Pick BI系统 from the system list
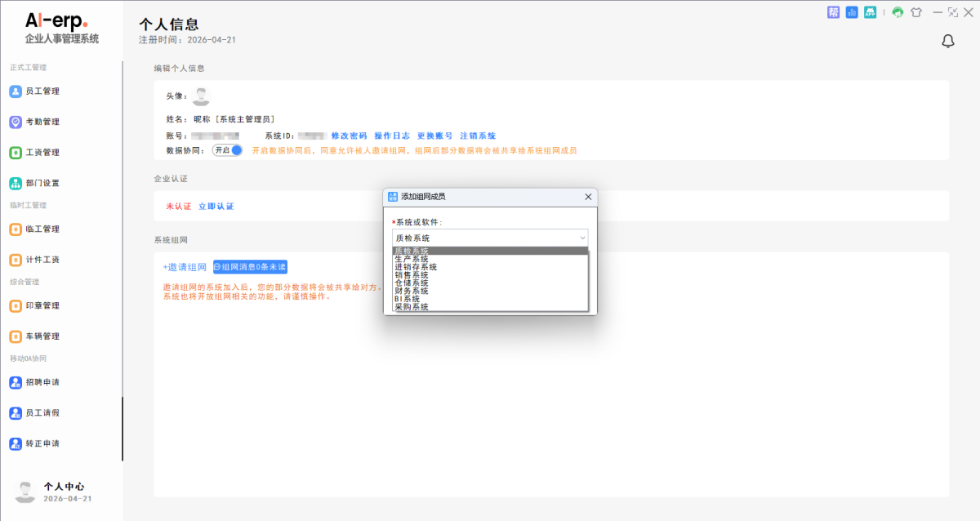This screenshot has width=980, height=521. click(407, 299)
